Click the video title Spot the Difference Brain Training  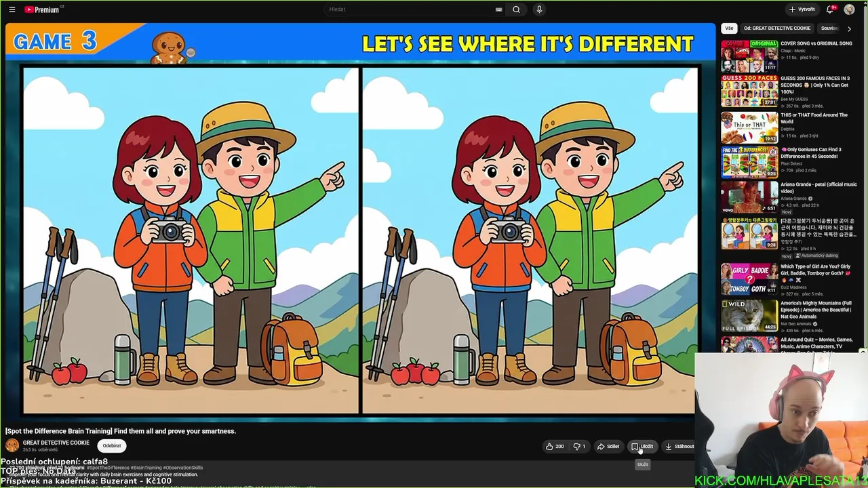pos(121,431)
